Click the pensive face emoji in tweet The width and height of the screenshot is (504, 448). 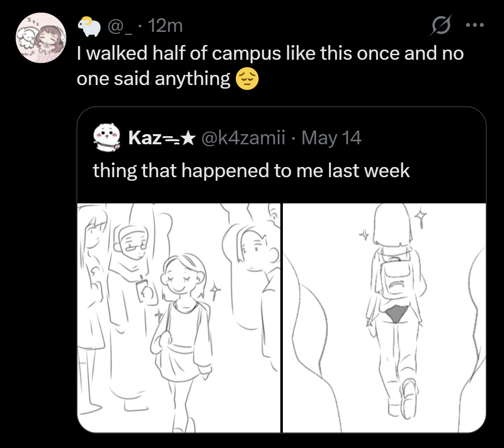tap(247, 79)
